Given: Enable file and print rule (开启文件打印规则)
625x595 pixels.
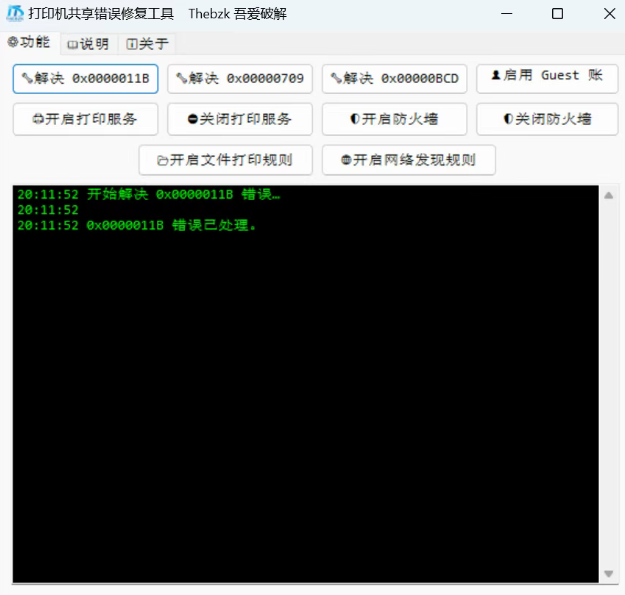Looking at the screenshot, I should pos(226,160).
